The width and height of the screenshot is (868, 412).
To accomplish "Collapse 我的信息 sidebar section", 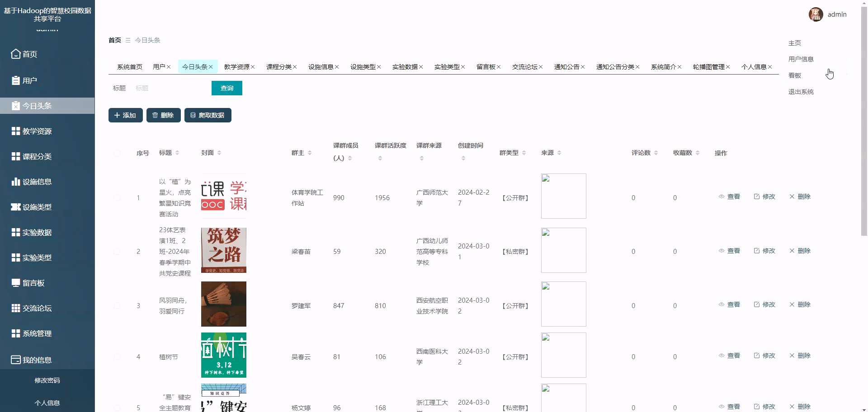I will [x=47, y=360].
